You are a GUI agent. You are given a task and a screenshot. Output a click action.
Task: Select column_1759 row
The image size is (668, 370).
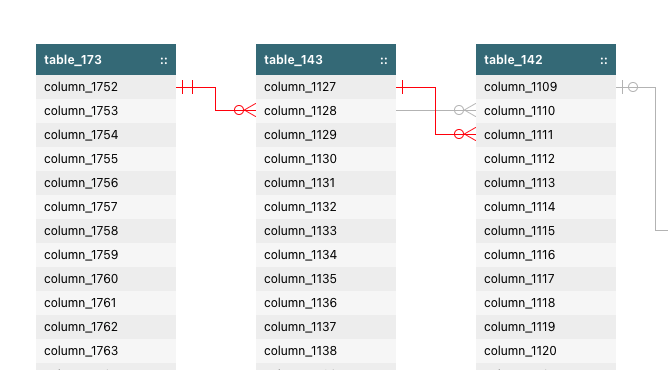tap(106, 255)
